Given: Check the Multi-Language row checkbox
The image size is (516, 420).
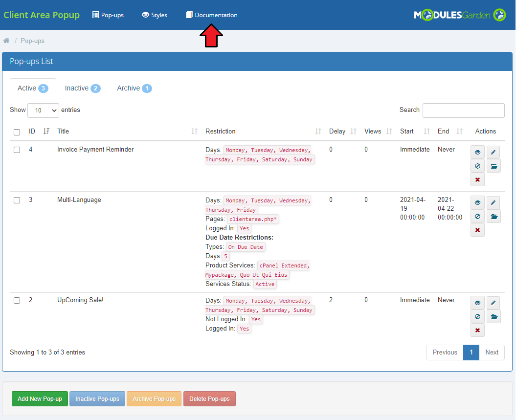Looking at the screenshot, I should click(17, 200).
